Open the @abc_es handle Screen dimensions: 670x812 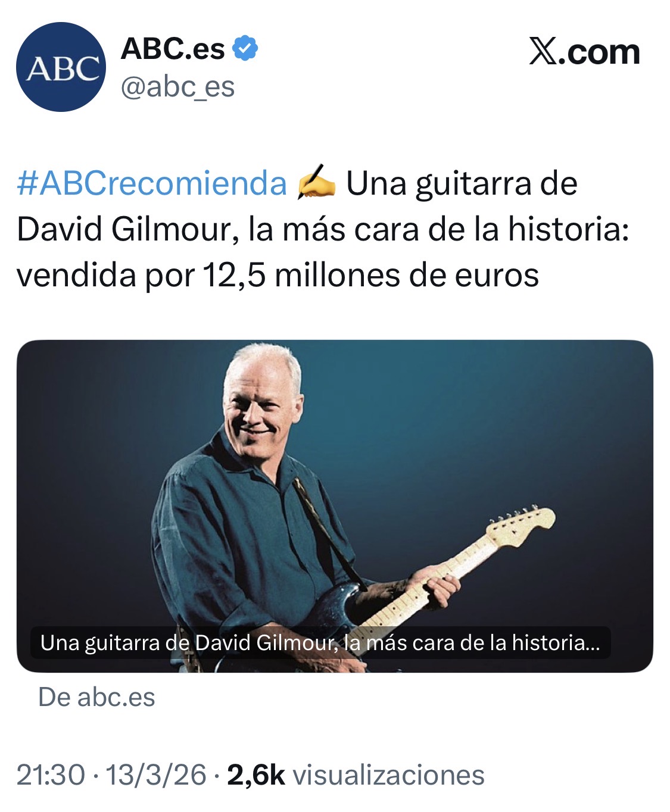177,87
